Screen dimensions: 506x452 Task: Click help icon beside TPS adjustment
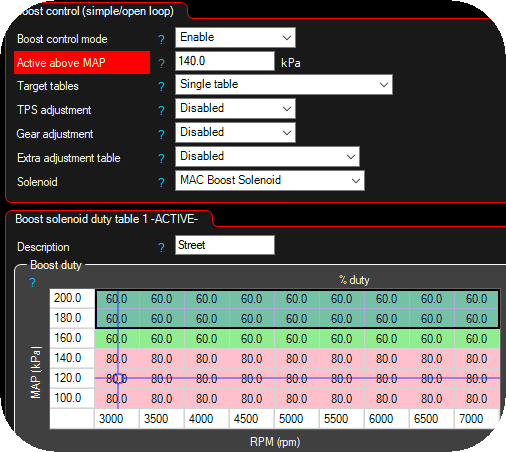click(161, 110)
